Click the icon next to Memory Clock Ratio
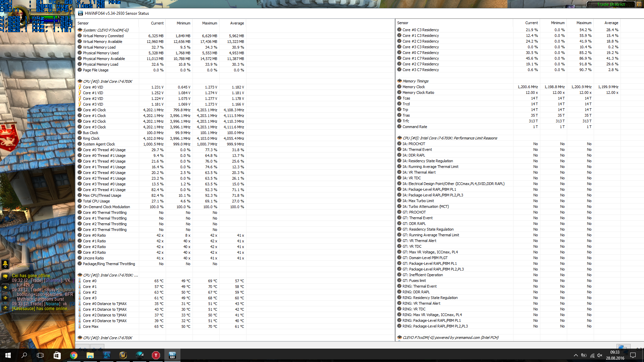This screenshot has width=644, height=362. pyautogui.click(x=399, y=93)
